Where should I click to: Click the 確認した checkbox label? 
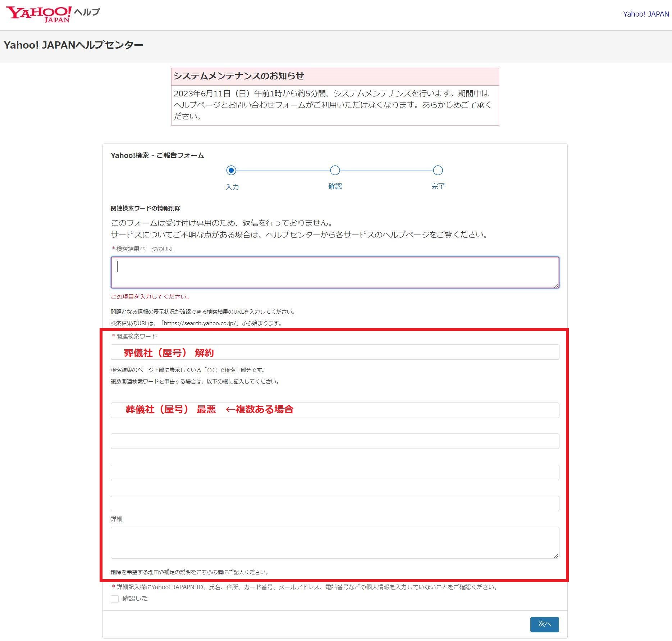(135, 599)
